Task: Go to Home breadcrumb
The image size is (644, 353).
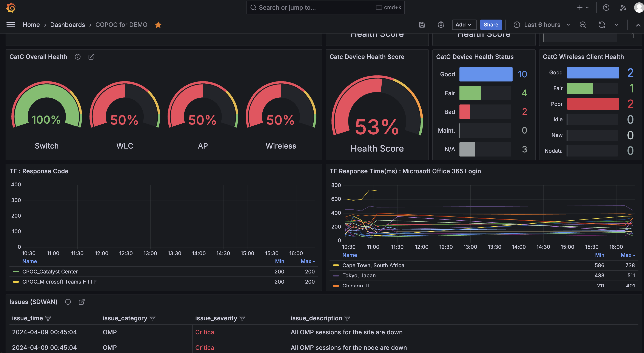Action: 31,25
